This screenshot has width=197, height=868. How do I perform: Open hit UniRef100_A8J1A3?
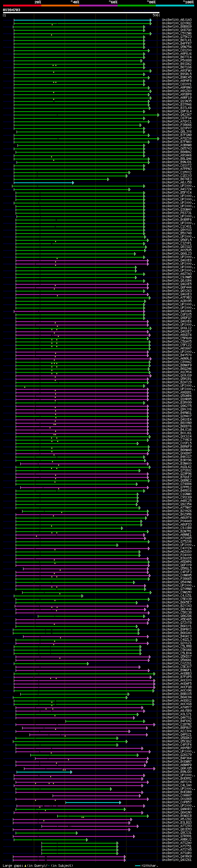pos(177,20)
